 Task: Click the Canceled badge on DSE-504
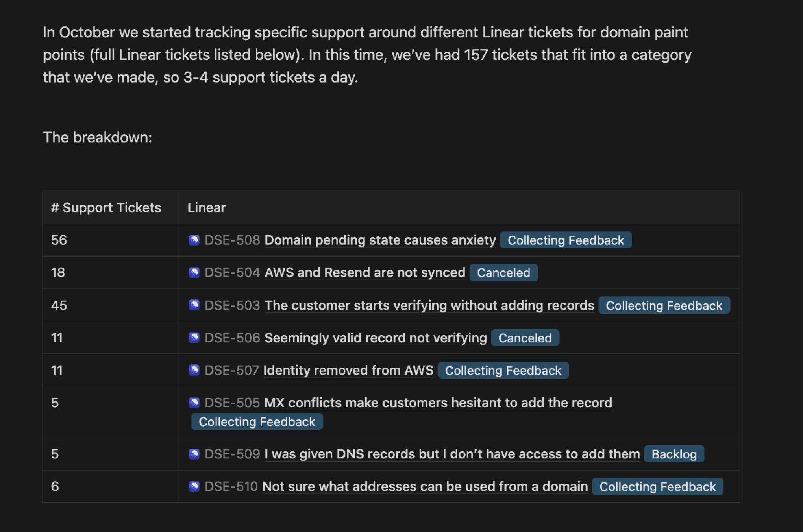(503, 273)
